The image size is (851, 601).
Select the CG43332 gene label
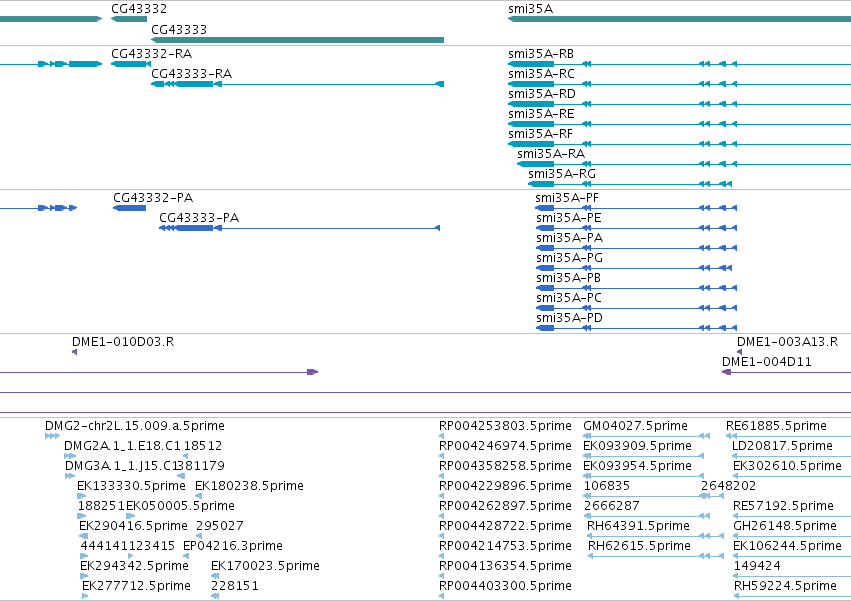click(139, 9)
